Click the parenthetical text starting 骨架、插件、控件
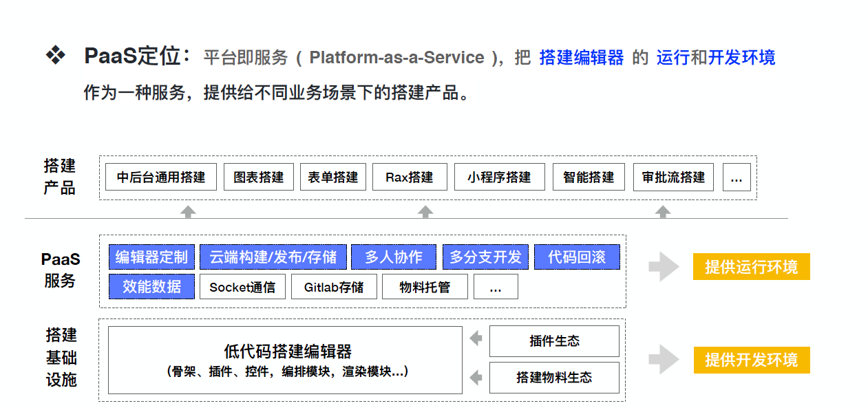Screen dimensions: 868x410 287,371
